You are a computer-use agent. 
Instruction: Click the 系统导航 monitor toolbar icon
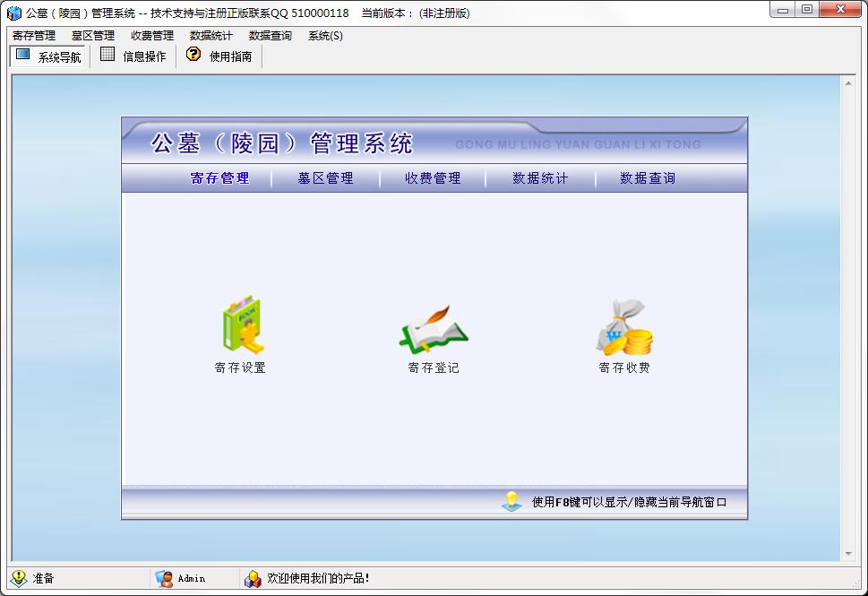point(22,55)
